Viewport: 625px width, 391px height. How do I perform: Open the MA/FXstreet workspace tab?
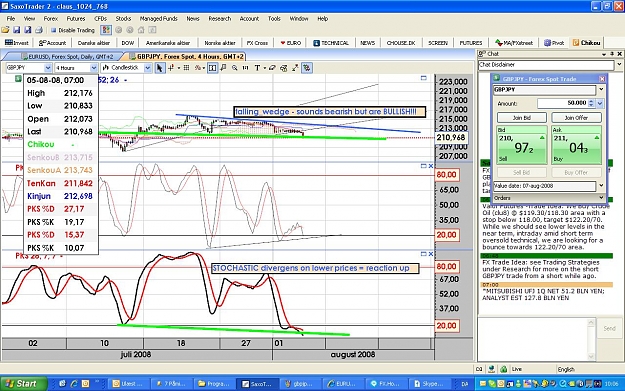coord(514,43)
